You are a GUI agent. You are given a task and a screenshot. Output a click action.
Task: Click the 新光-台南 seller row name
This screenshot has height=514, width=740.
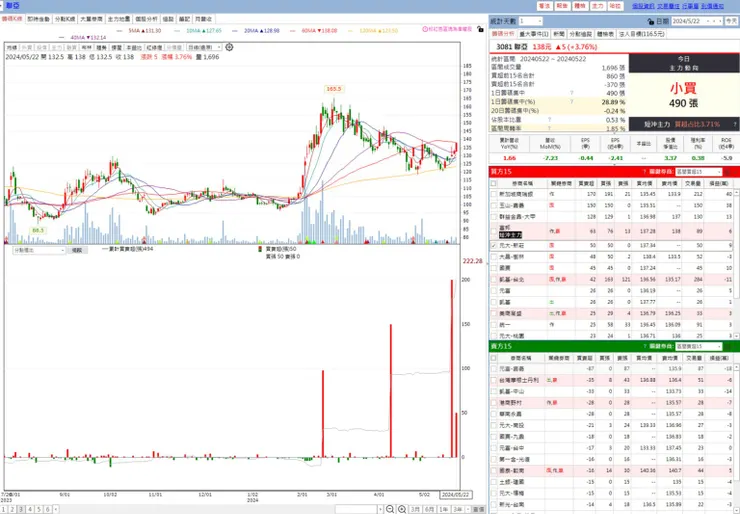pyautogui.click(x=514, y=505)
